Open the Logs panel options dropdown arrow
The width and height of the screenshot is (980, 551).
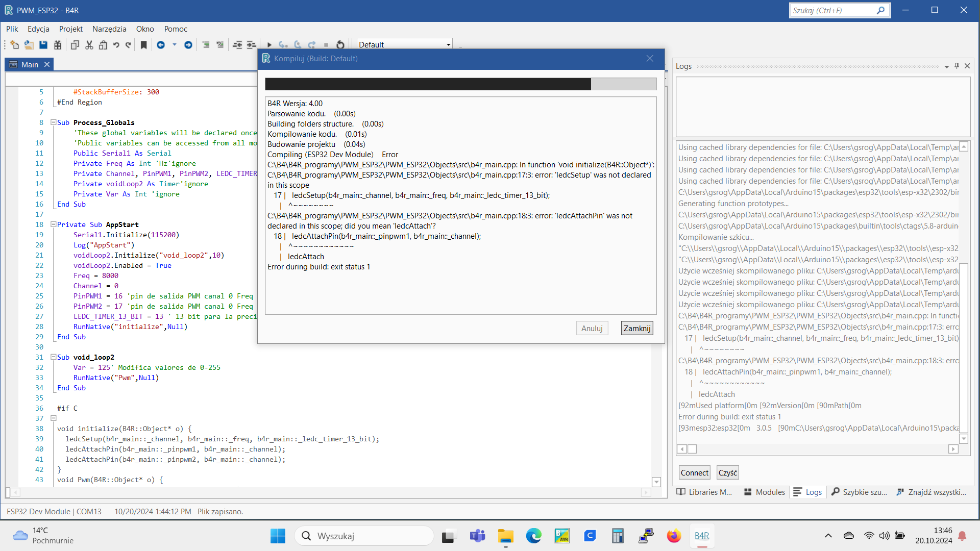(947, 66)
